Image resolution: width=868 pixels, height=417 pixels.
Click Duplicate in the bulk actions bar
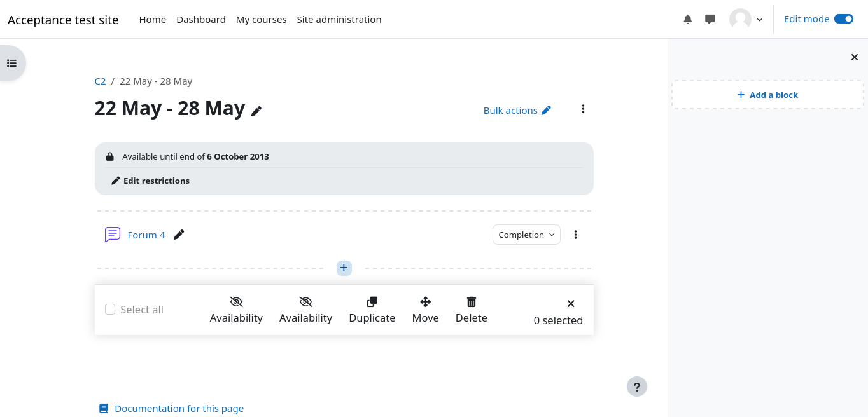coord(372,310)
